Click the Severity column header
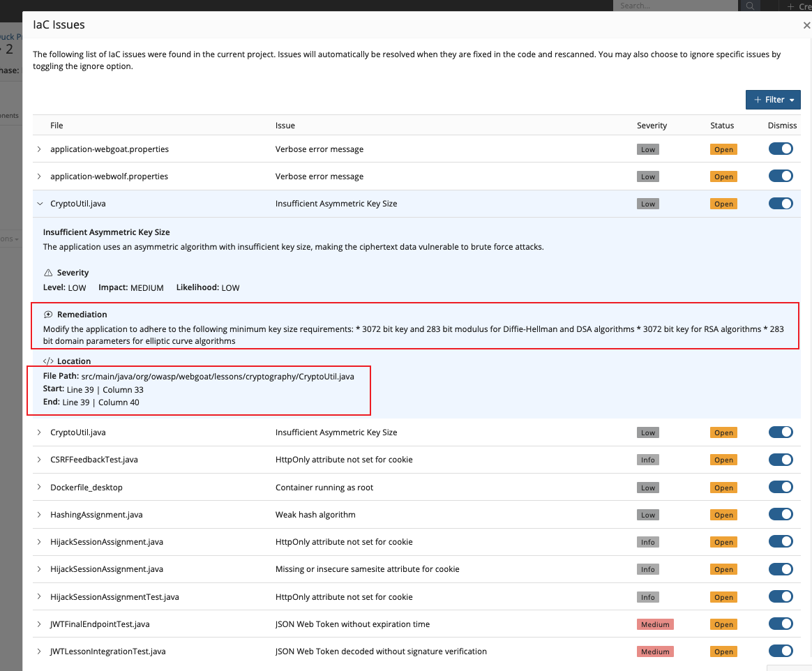Screen dimensions: 812x671 click(652, 126)
